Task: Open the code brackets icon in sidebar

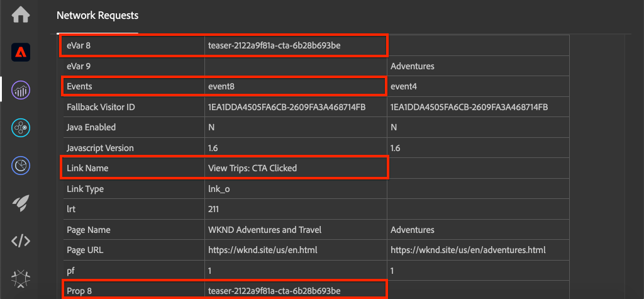Action: [21, 241]
